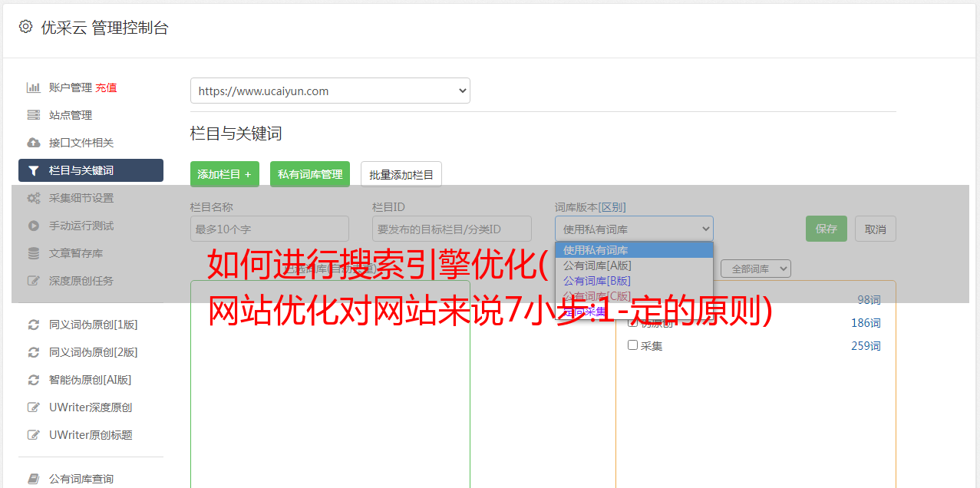Image resolution: width=980 pixels, height=488 pixels.
Task: Click the play circle icon for 手动运行测试
Action: (33, 226)
